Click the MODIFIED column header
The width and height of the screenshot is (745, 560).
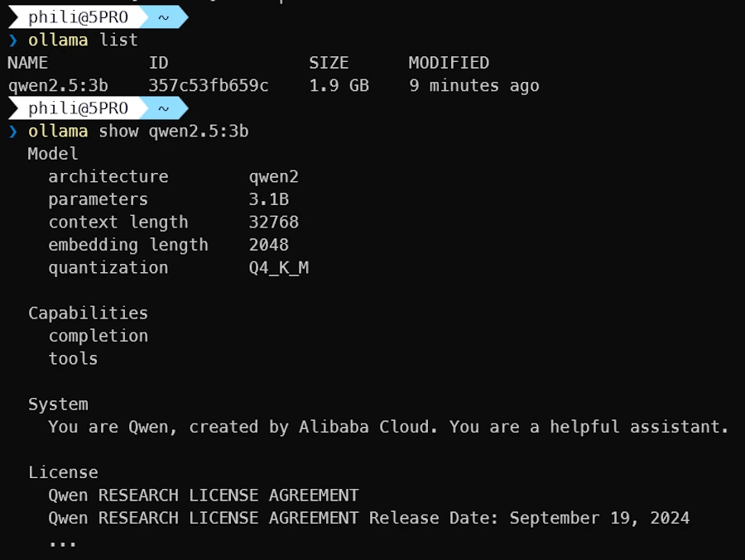(449, 63)
